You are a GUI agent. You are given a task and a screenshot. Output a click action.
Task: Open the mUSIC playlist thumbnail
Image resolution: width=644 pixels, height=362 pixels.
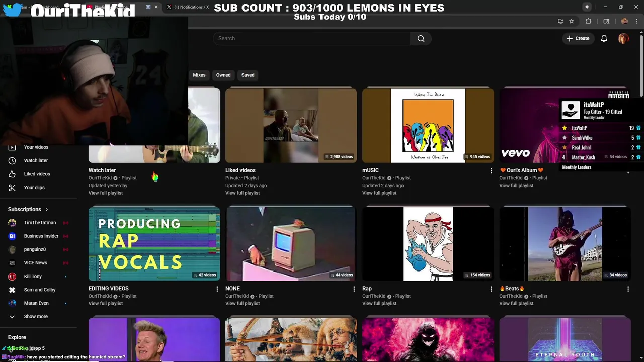point(428,126)
